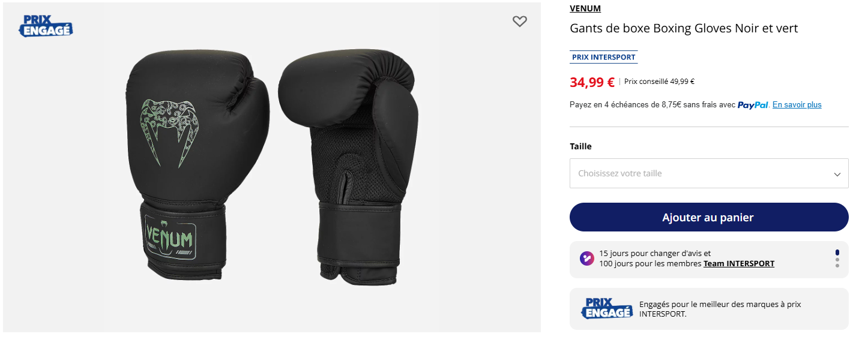Open PayPal "En savoir plus" link

click(x=797, y=105)
